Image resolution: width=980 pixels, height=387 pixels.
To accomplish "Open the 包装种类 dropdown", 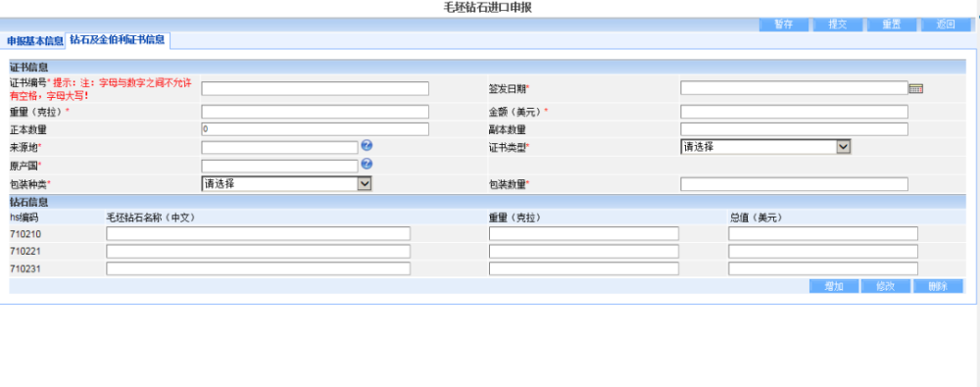I will pos(287,184).
